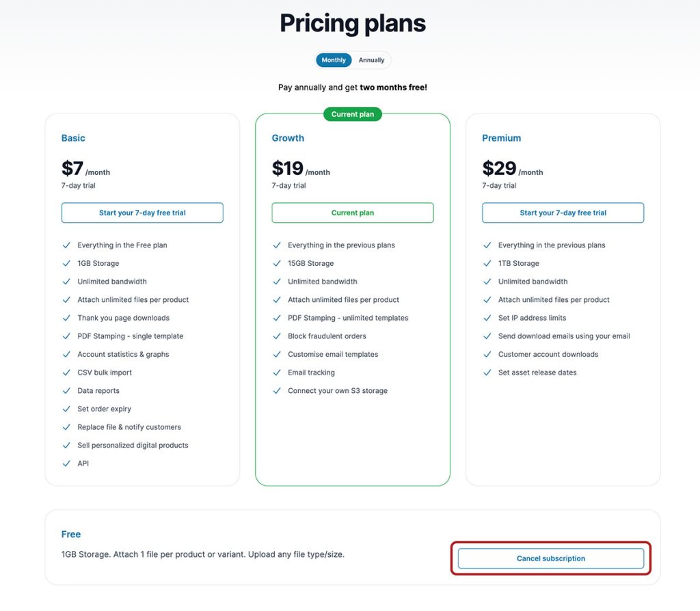Click checkmark next to Set asset release dates

tap(487, 372)
